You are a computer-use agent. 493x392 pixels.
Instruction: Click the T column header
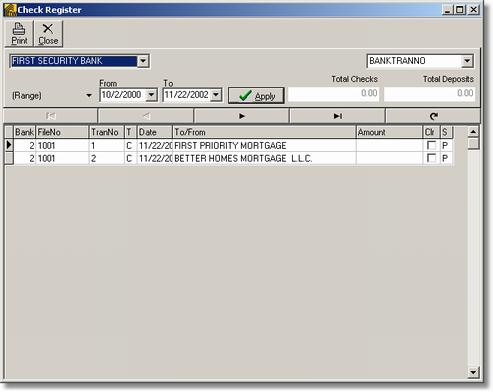pos(130,132)
